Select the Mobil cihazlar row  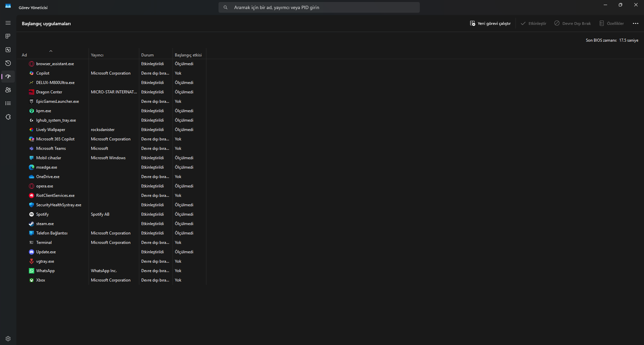coord(111,158)
